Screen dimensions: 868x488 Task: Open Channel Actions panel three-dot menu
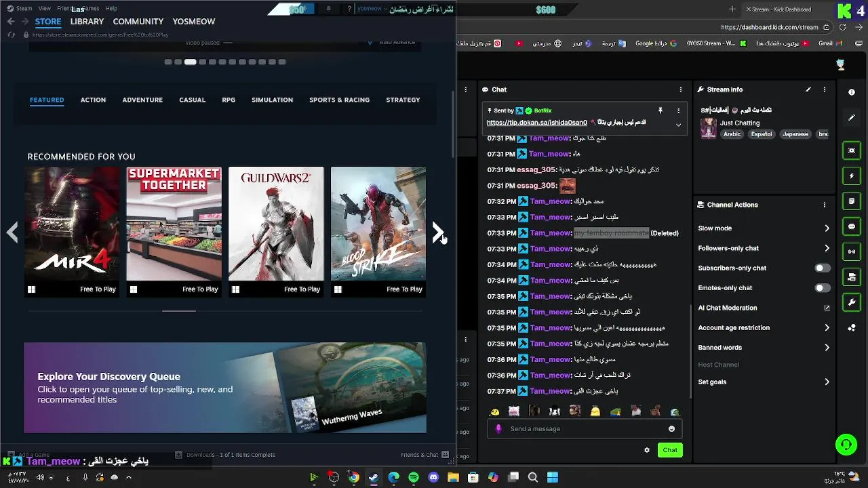pos(825,205)
